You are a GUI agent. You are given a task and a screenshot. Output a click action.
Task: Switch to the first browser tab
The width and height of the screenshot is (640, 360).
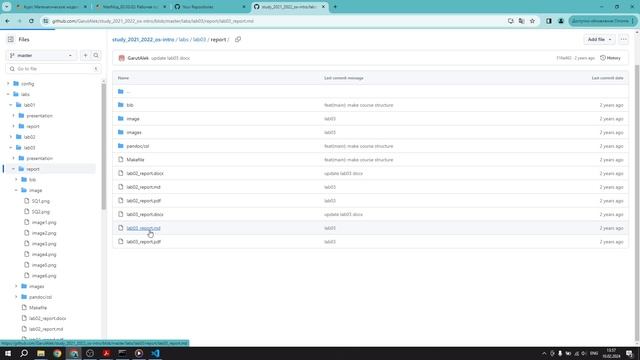point(52,7)
